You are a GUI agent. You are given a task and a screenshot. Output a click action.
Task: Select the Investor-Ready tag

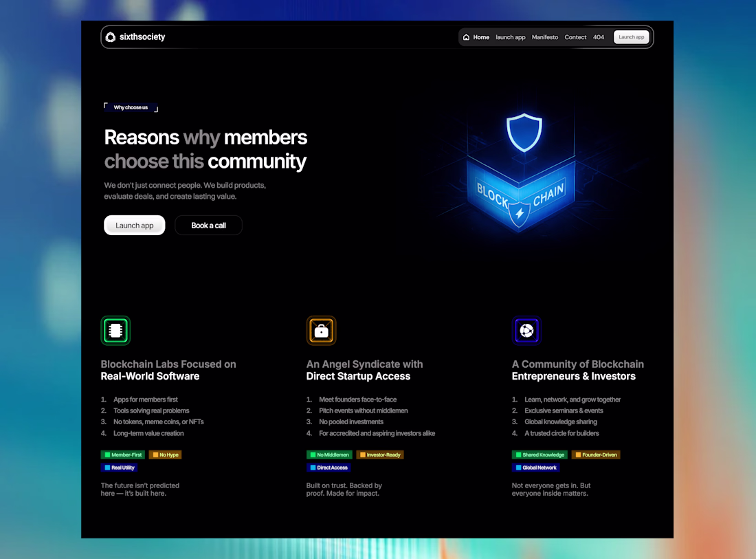click(x=380, y=454)
